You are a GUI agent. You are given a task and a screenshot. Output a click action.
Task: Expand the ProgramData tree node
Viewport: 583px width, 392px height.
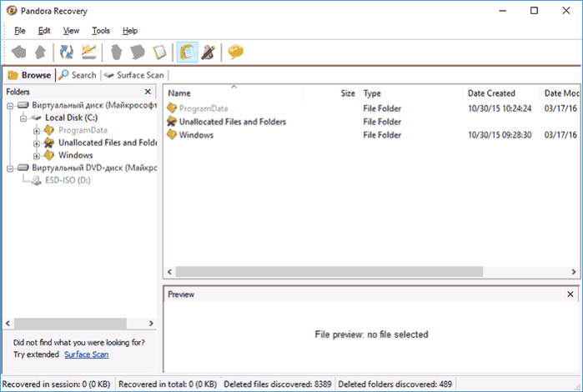pos(37,131)
